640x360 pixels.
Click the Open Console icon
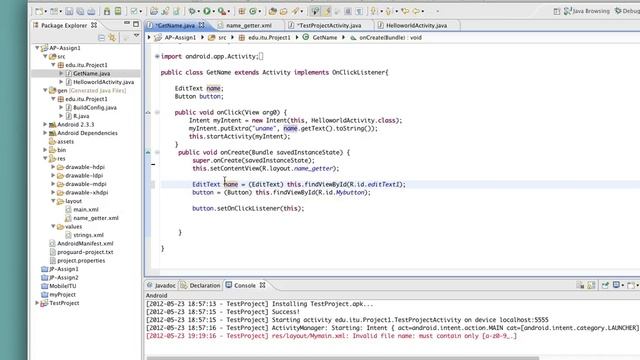click(x=632, y=285)
